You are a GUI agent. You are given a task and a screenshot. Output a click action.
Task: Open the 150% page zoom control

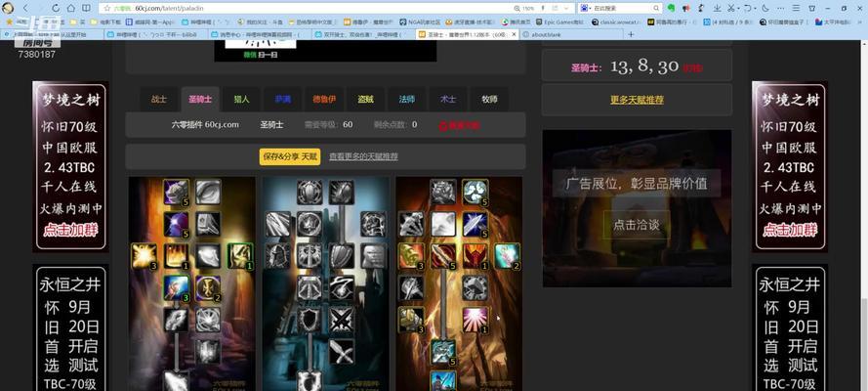tap(524, 8)
